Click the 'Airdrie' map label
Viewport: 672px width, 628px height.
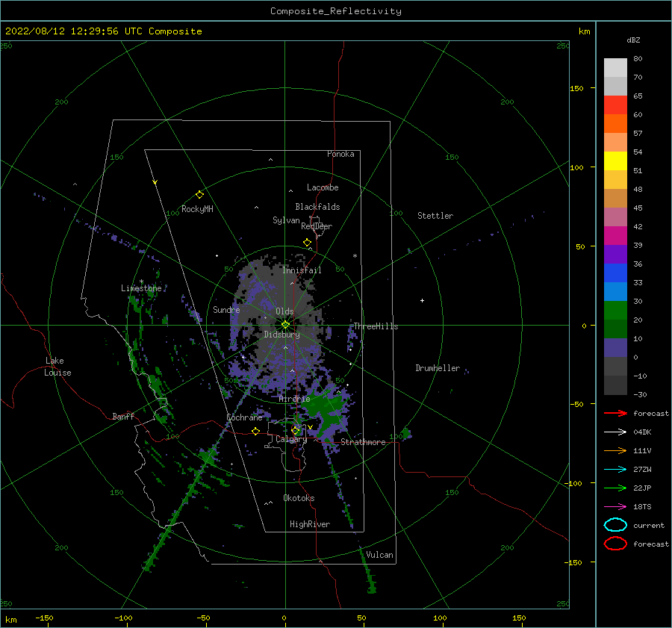pyautogui.click(x=294, y=399)
